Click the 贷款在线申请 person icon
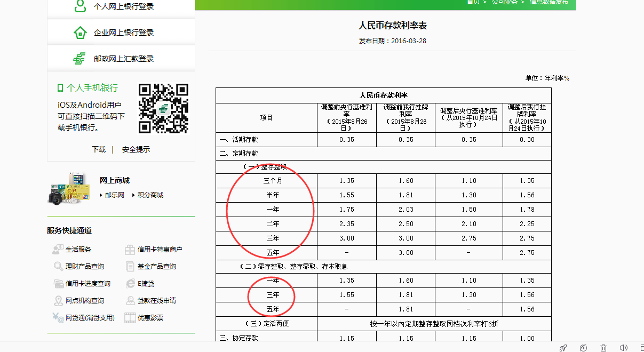This screenshot has width=644, height=352. pos(130,301)
